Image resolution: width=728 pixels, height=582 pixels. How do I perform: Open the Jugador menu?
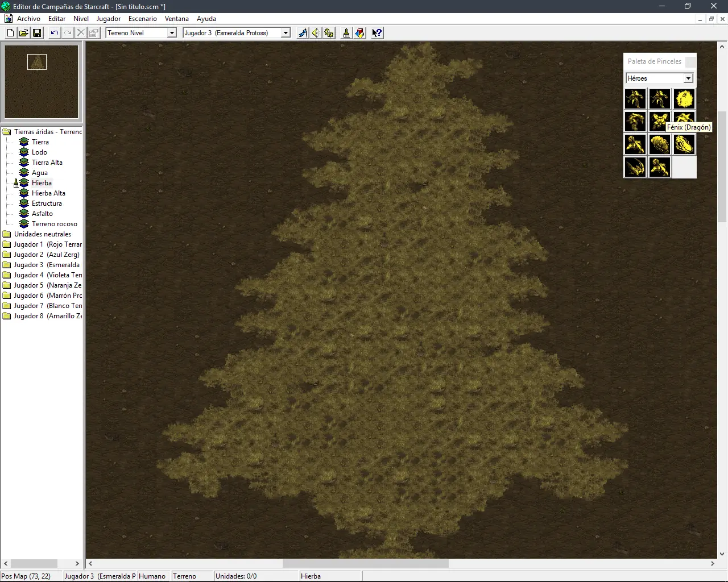(109, 19)
